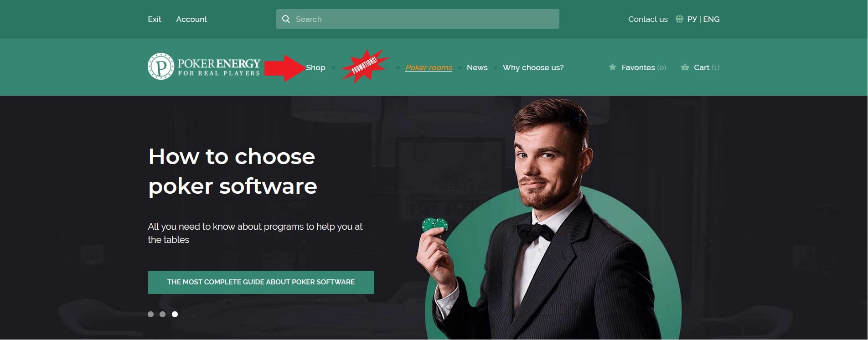This screenshot has width=868, height=340.
Task: Select the third active slider dot
Action: click(175, 314)
